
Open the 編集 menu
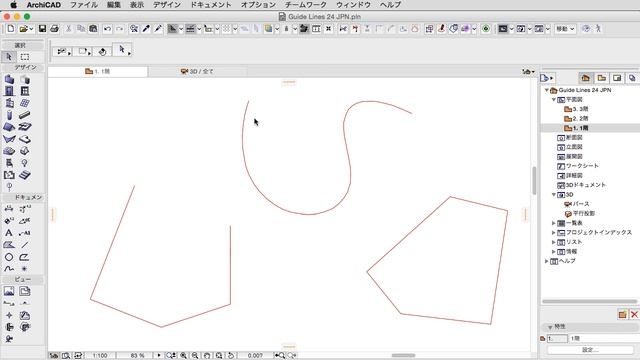(x=114, y=5)
